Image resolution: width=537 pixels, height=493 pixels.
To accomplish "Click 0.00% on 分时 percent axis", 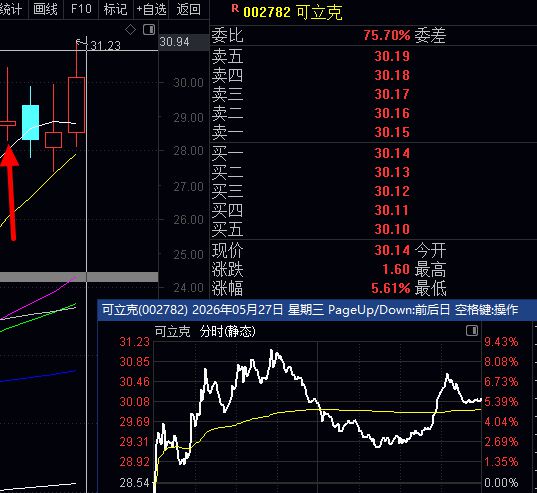I will (501, 483).
